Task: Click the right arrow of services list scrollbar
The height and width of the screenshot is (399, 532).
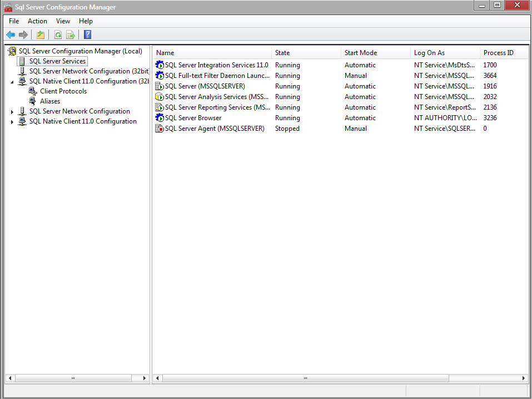Action: pos(524,378)
